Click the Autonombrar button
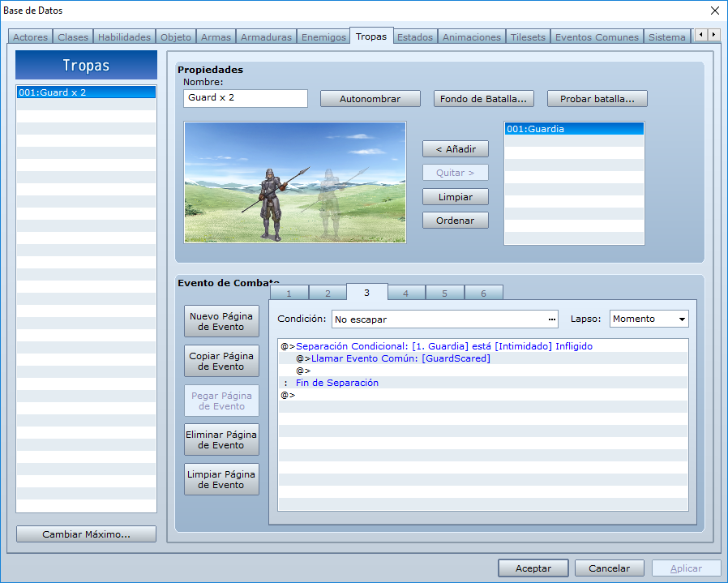Screen dimensions: 728x583 (x=370, y=99)
